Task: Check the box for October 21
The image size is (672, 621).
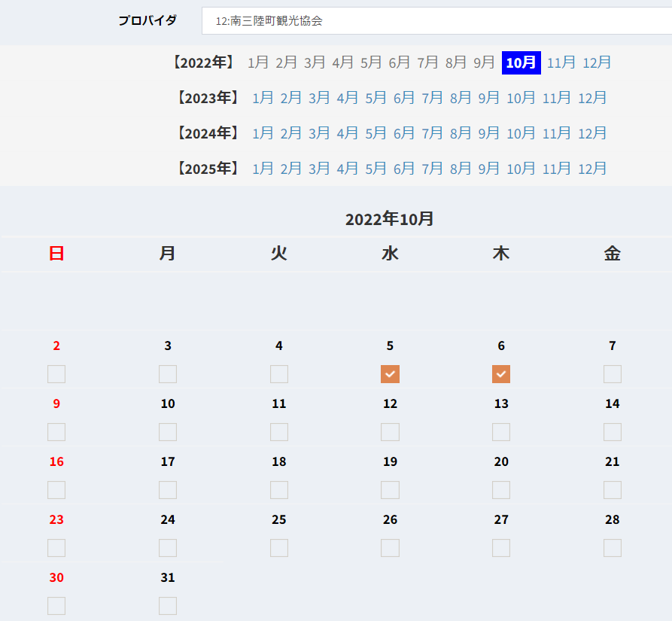Action: [613, 490]
